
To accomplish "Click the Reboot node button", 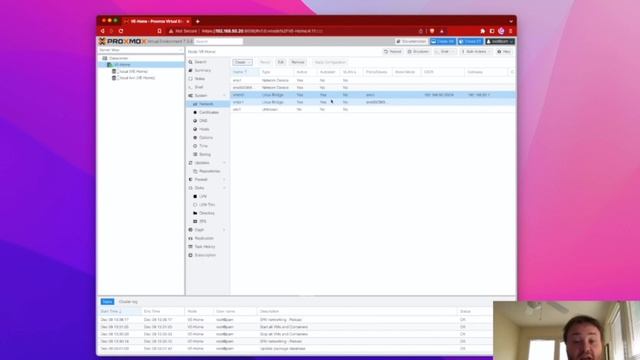I will pos(393,52).
